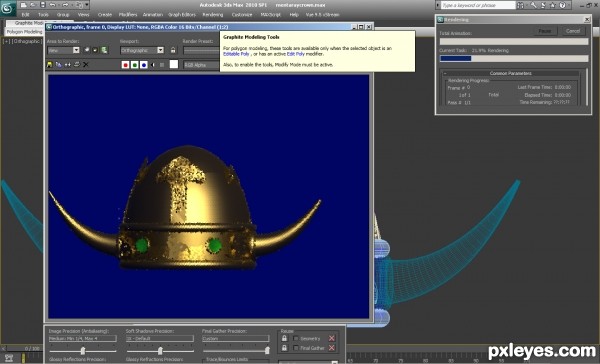600x364 pixels.
Task: Click the Final Gather Precision field
Action: point(236,338)
